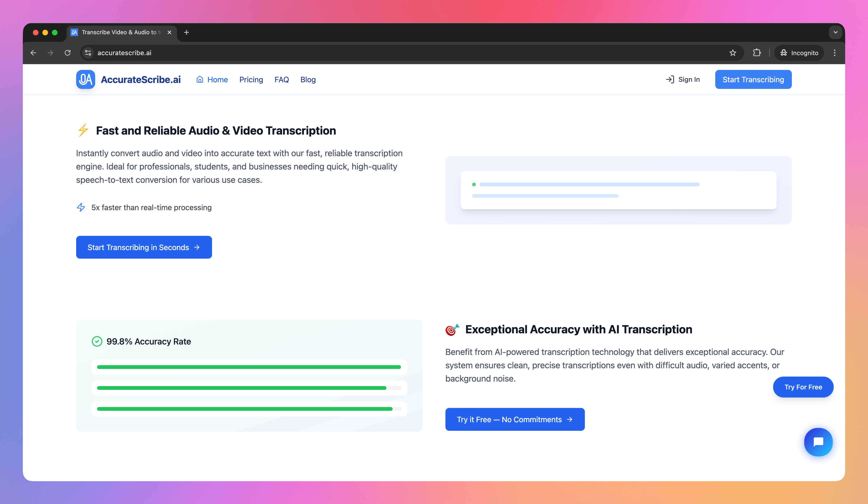Click the Start Transcribing header button
868x504 pixels.
click(x=753, y=80)
